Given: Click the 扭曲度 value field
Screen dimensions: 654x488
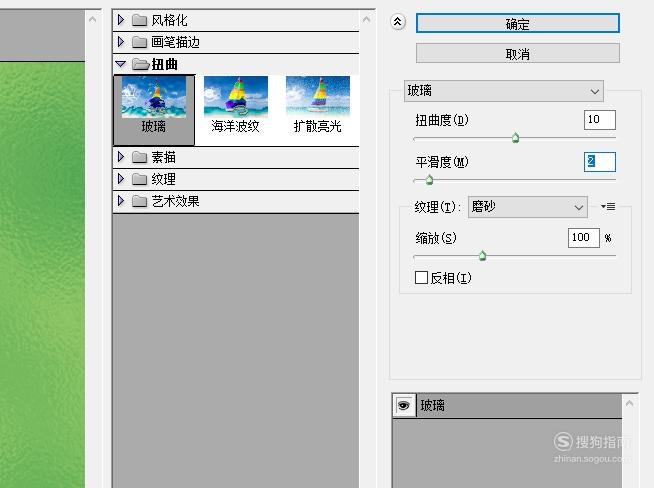Looking at the screenshot, I should (599, 120).
